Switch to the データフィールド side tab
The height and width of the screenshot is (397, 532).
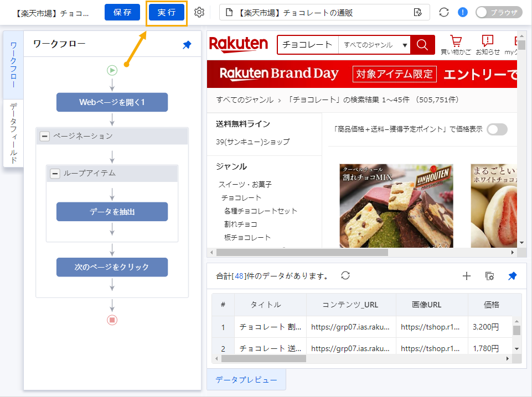[x=13, y=133]
